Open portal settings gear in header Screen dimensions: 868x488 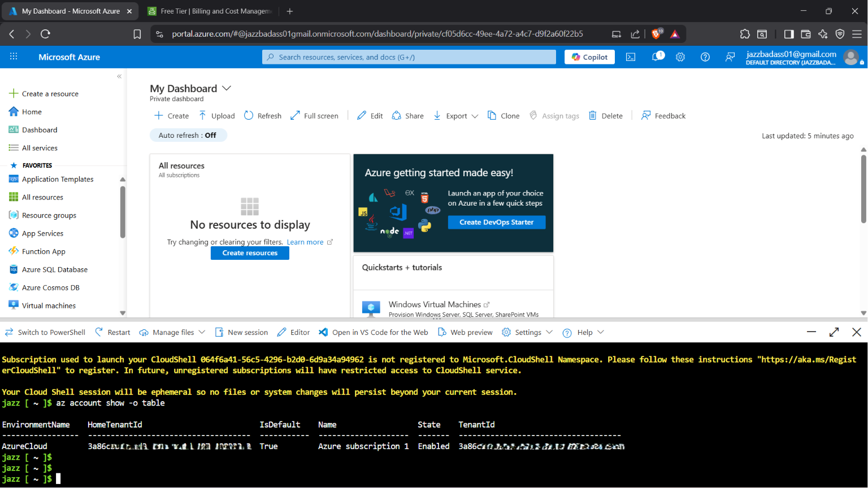pos(680,57)
